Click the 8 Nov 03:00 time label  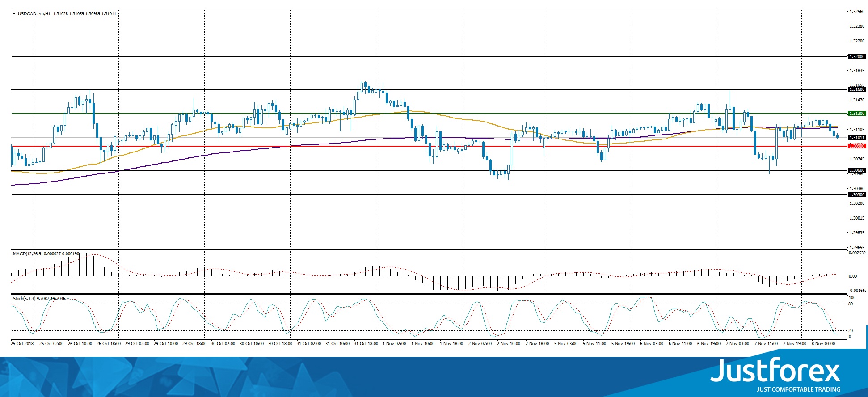click(823, 344)
